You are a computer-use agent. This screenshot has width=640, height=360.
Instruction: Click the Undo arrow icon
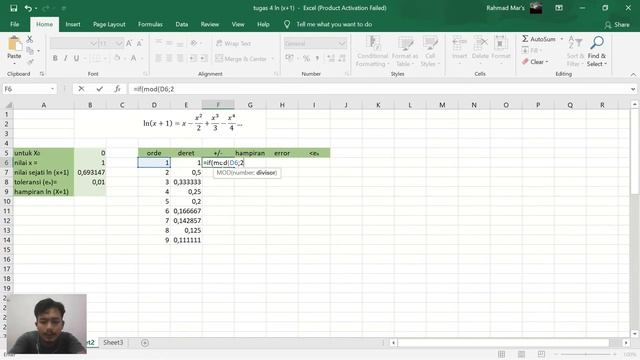point(28,8)
